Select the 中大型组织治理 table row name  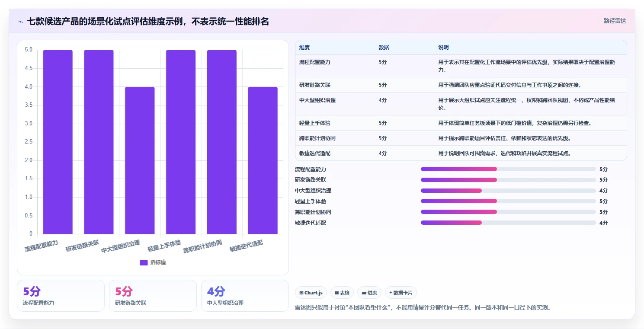pos(317,100)
